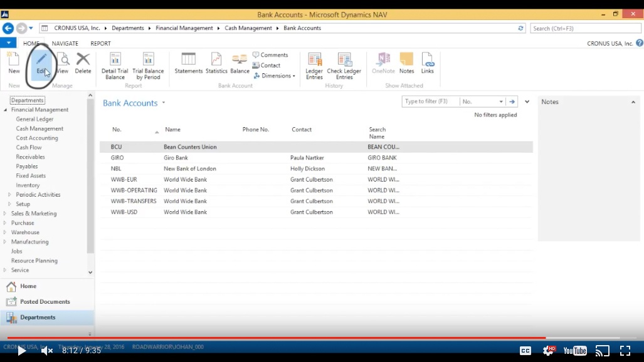The height and width of the screenshot is (362, 644).
Task: Open YouTube player settings gear
Action: (x=549, y=351)
